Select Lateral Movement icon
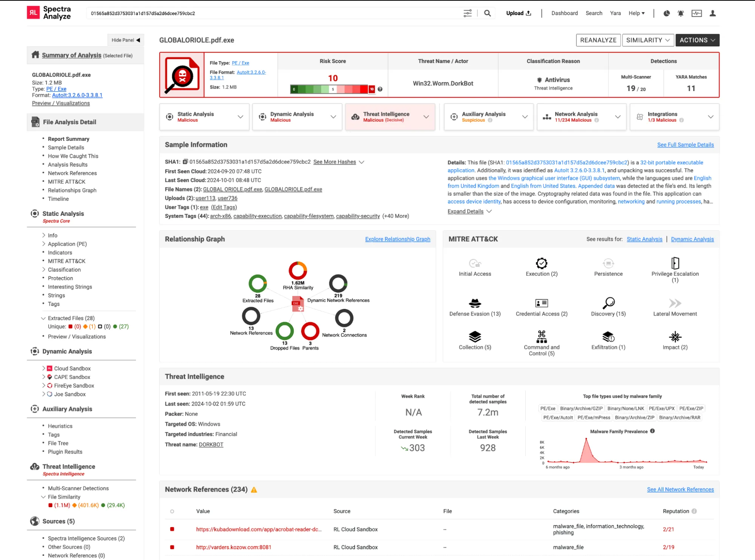Viewport: 755px width, 560px height. [675, 303]
